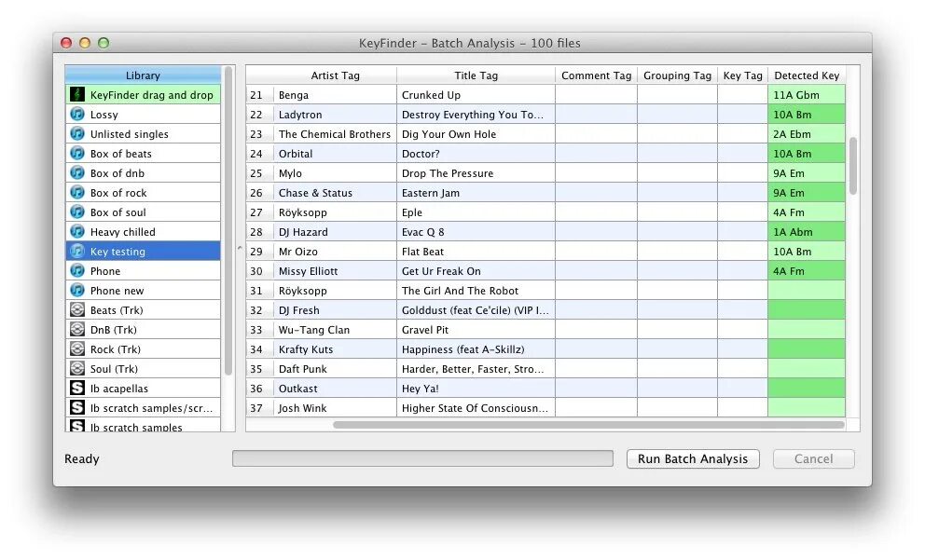Click the KeyFinder drag and drop icon
925x560 pixels.
click(x=77, y=94)
